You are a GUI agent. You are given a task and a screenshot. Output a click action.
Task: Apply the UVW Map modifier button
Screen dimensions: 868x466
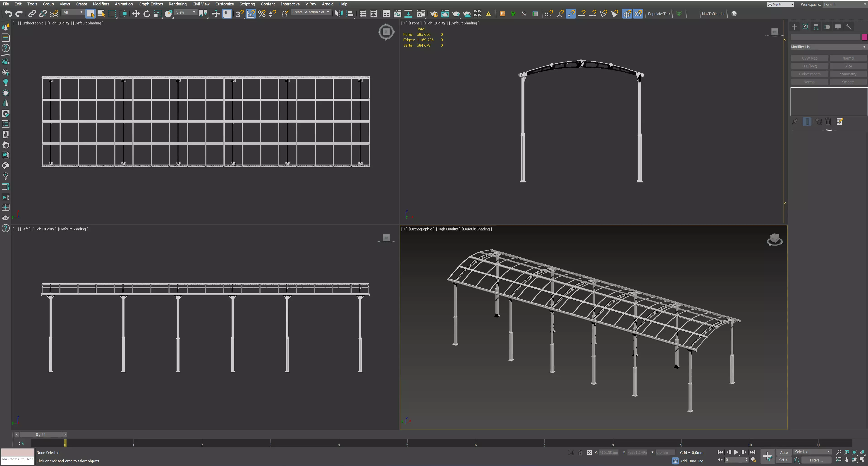(809, 58)
